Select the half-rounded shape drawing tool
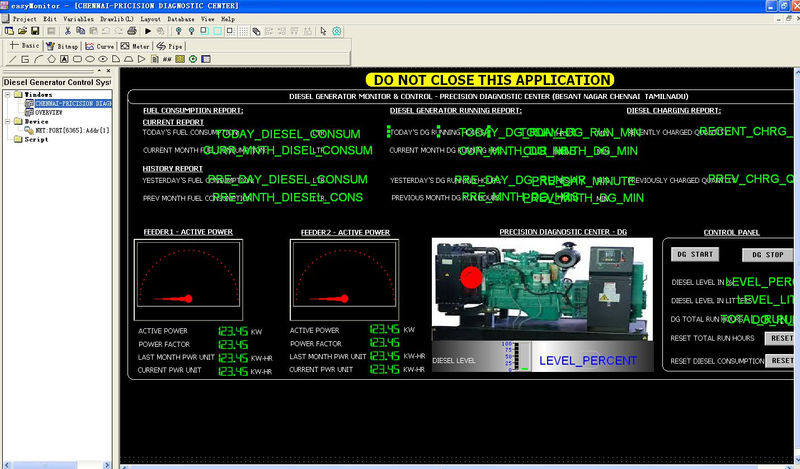 (116, 59)
